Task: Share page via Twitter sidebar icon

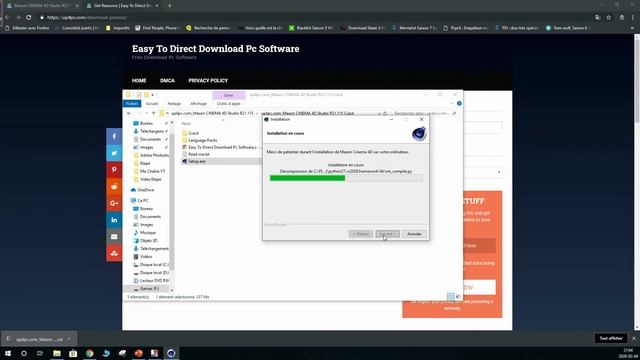Action: tap(114, 153)
